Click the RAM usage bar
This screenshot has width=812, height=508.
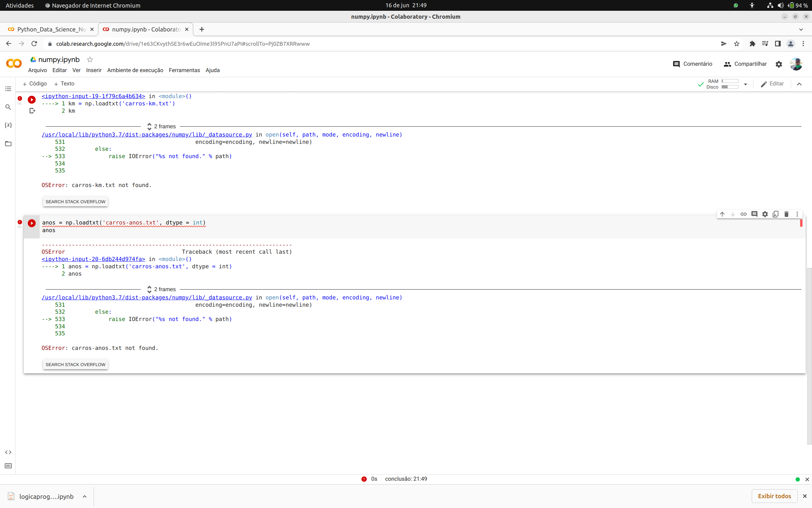click(730, 81)
